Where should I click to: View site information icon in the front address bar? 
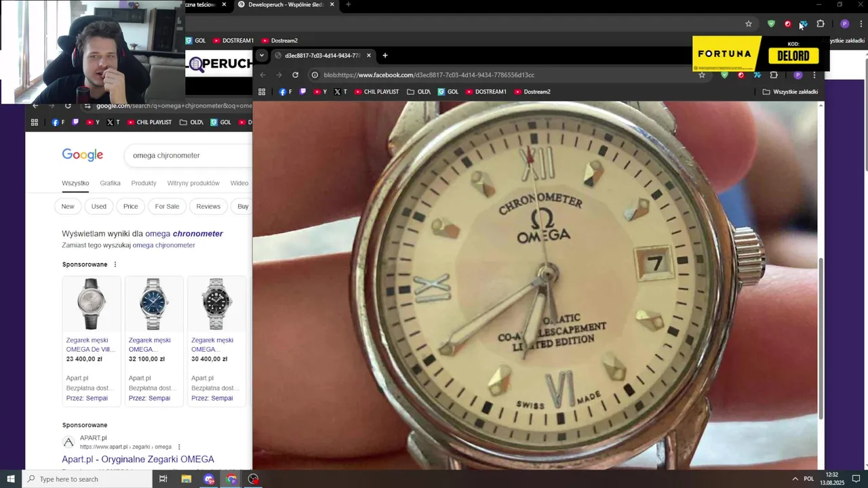pyautogui.click(x=315, y=75)
